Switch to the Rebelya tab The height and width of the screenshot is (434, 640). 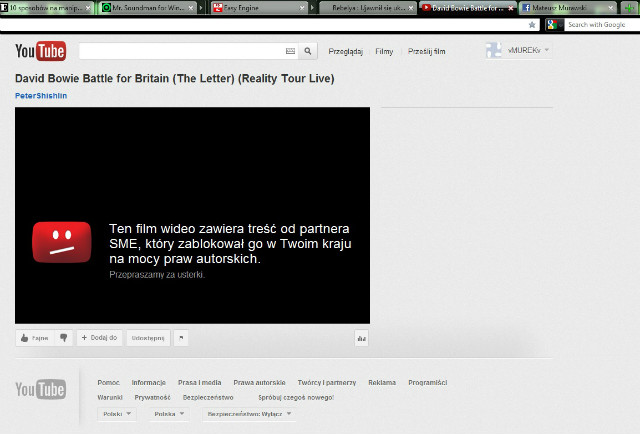367,8
